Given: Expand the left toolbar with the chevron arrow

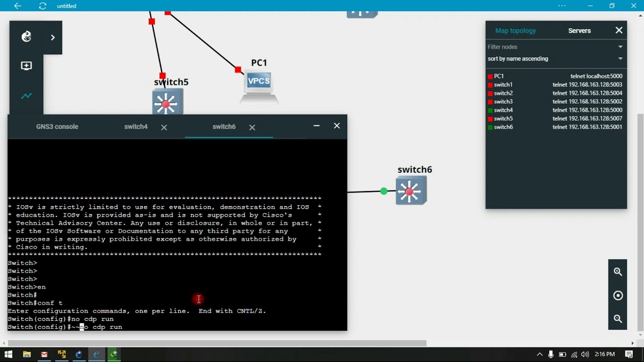Looking at the screenshot, I should point(52,37).
